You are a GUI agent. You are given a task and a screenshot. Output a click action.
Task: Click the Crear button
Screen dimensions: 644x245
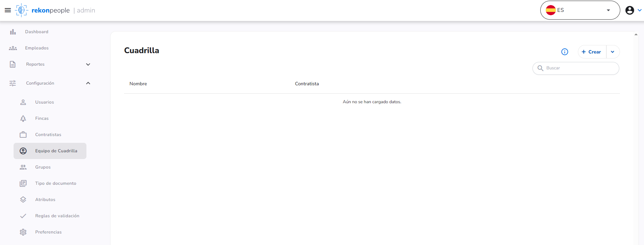[592, 52]
